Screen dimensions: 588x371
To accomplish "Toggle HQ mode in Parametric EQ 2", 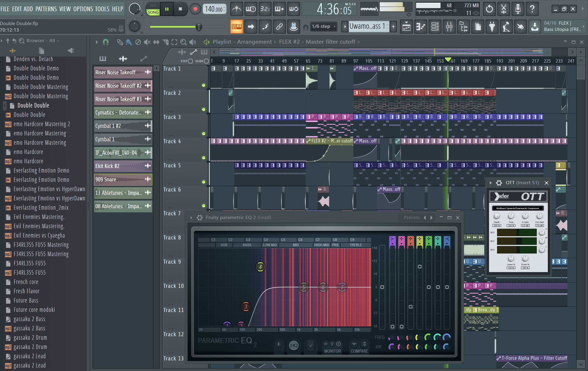I will pos(294,345).
